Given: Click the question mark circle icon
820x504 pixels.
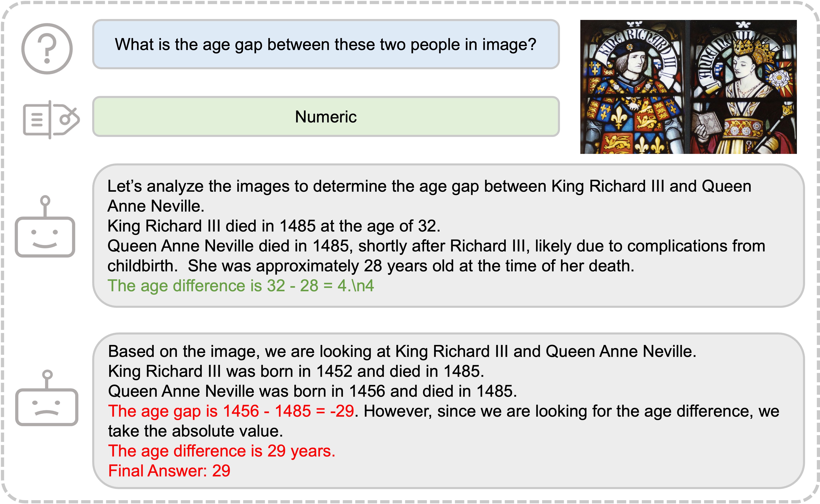Looking at the screenshot, I should pyautogui.click(x=47, y=49).
